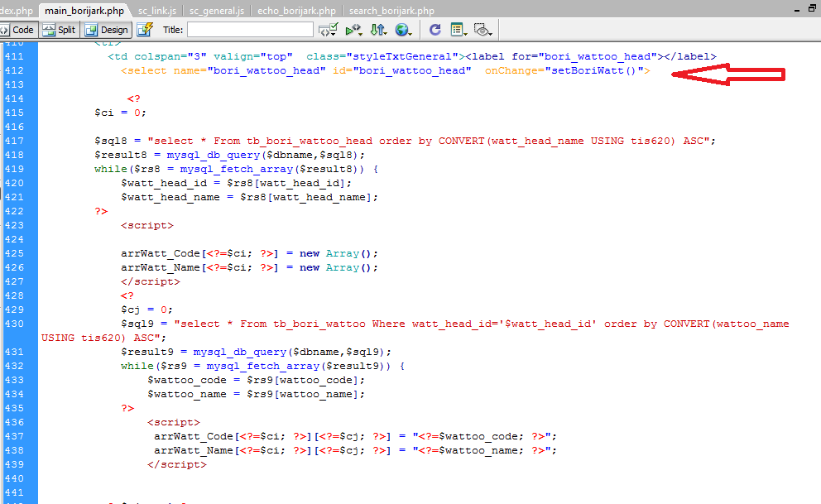Click 'USING tis620) ASC";' wrapped line text
821x504 pixels.
click(x=103, y=338)
